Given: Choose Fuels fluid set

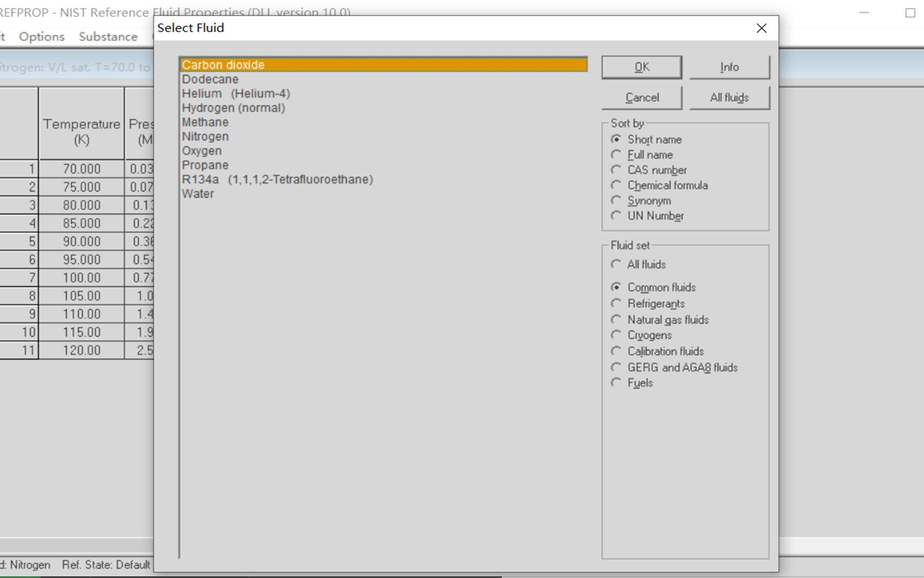Looking at the screenshot, I should pyautogui.click(x=632, y=383).
